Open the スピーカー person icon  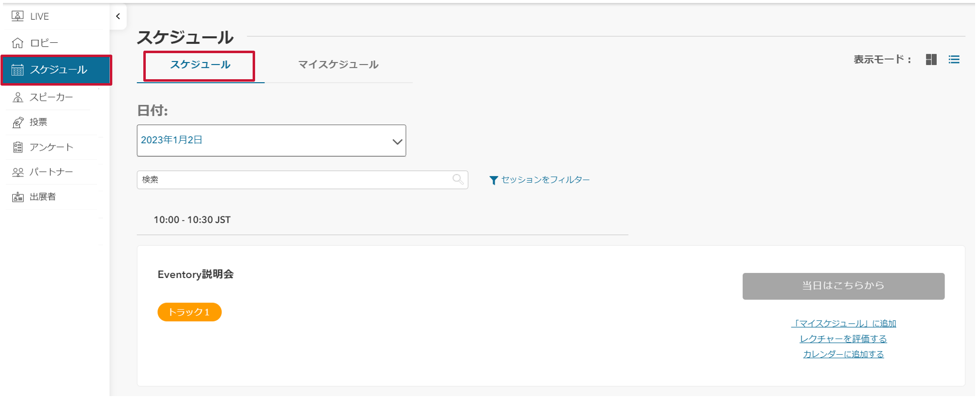click(x=18, y=97)
